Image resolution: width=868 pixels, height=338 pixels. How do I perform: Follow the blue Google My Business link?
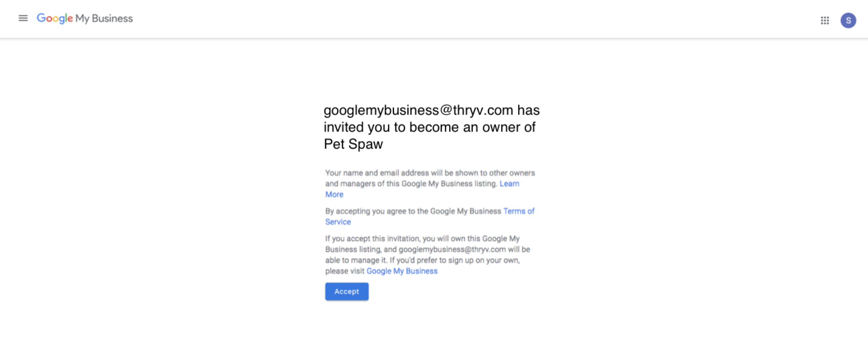click(x=402, y=271)
